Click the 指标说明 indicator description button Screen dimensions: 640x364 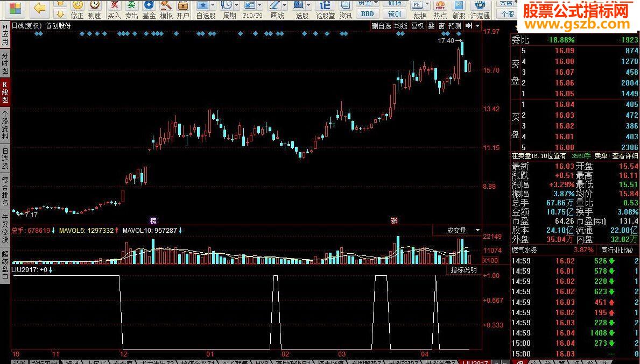(463, 270)
